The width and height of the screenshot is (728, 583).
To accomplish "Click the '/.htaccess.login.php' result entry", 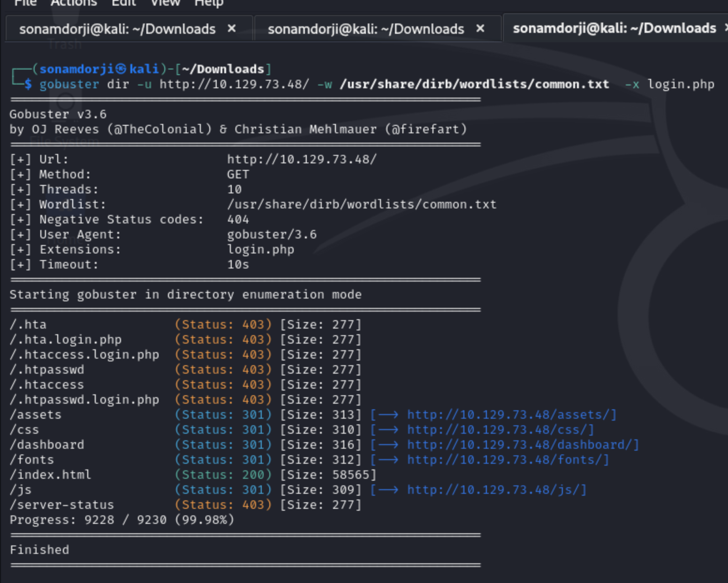I will point(84,355).
